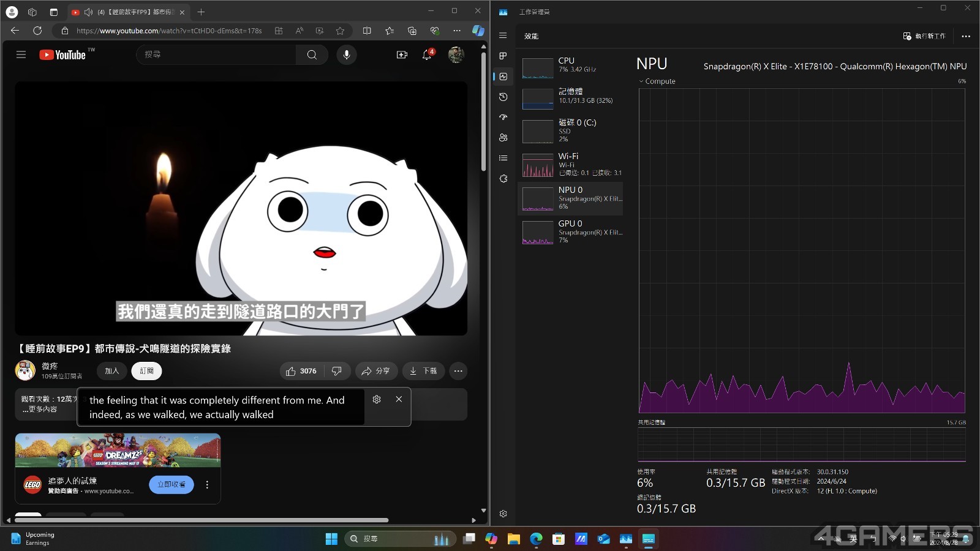The width and height of the screenshot is (980, 551).
Task: Download the video with 下載 button
Action: pos(423,371)
